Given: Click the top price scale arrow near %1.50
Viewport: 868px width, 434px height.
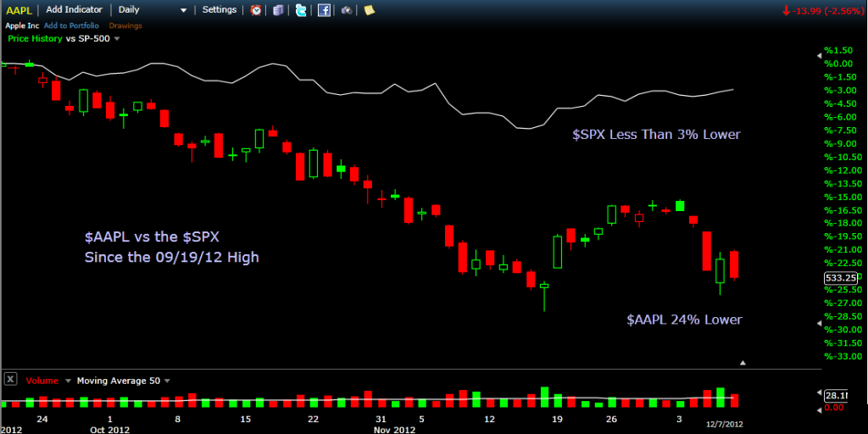Looking at the screenshot, I should click(x=820, y=55).
